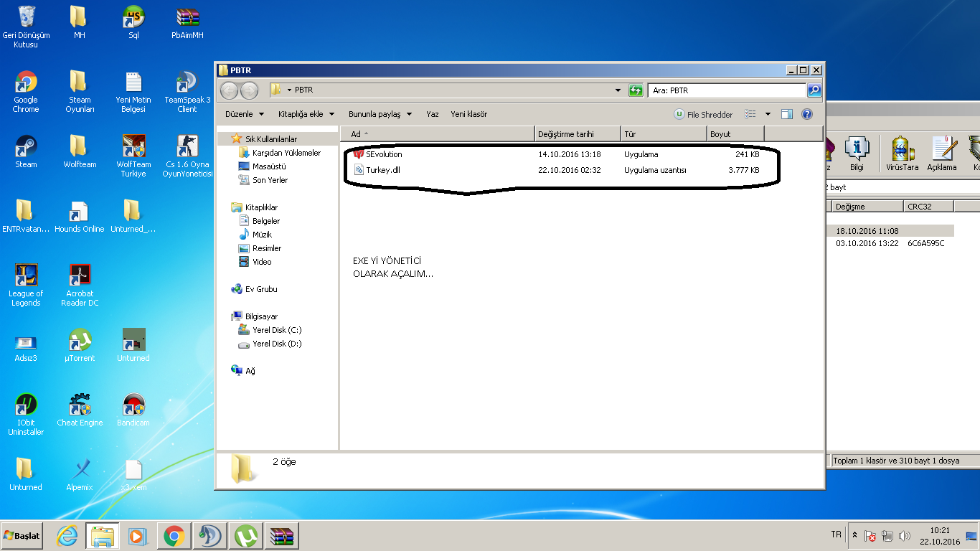Image resolution: width=980 pixels, height=551 pixels.
Task: Click the Açıklama icon in the WinRAR window
Action: [942, 154]
